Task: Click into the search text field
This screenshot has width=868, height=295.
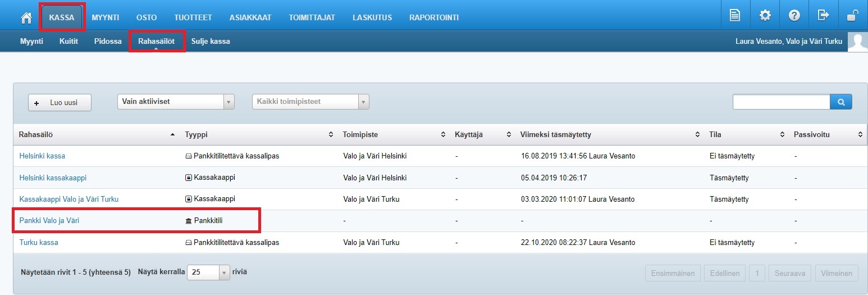Action: coord(781,102)
